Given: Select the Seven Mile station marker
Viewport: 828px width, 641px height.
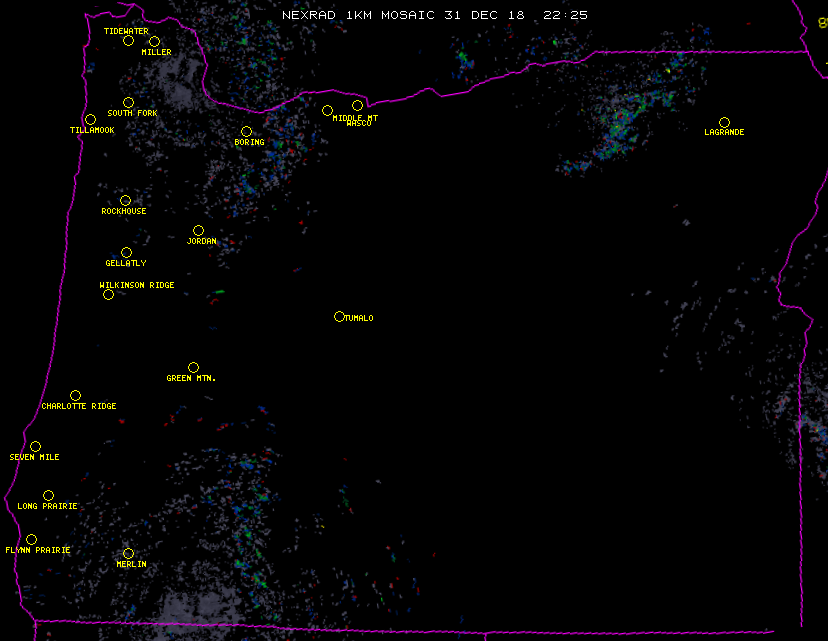Looking at the screenshot, I should (x=35, y=447).
